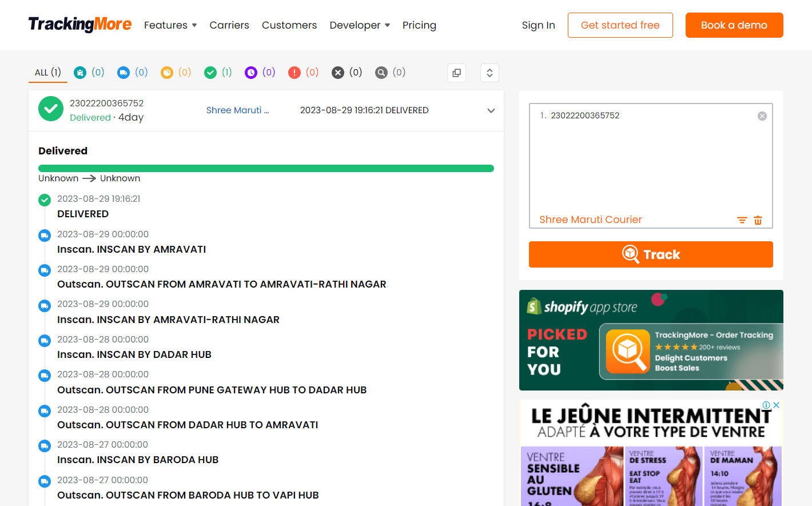The image size is (812, 506).
Task: Go to the Pricing page
Action: [419, 25]
